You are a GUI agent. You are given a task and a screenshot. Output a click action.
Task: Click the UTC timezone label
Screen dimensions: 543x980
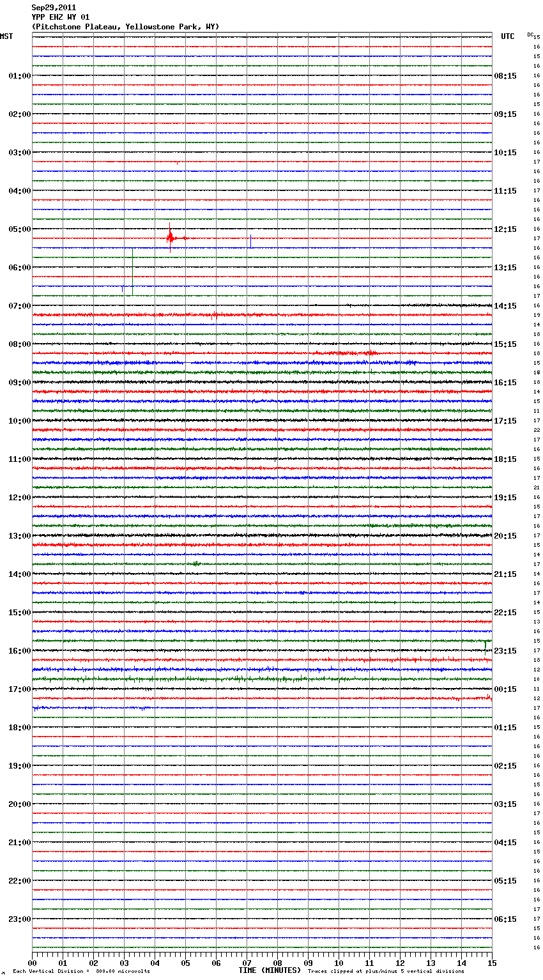pyautogui.click(x=508, y=36)
